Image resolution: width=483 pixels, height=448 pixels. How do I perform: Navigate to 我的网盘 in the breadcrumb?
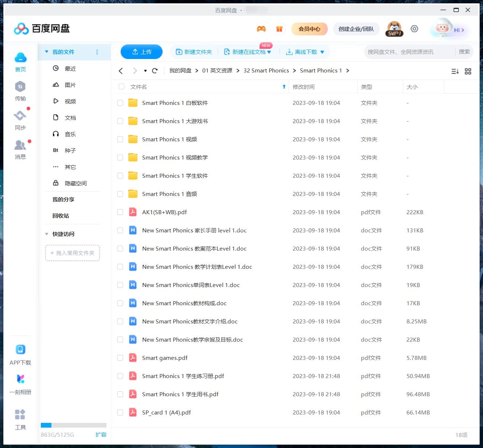click(x=180, y=70)
